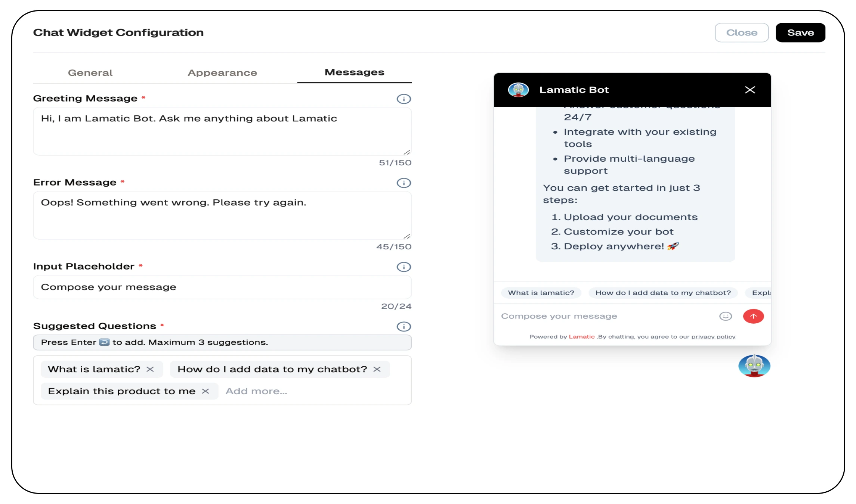856x504 pixels.
Task: Remove the 'How do I add data to my chatbot?' suggestion
Action: point(377,369)
